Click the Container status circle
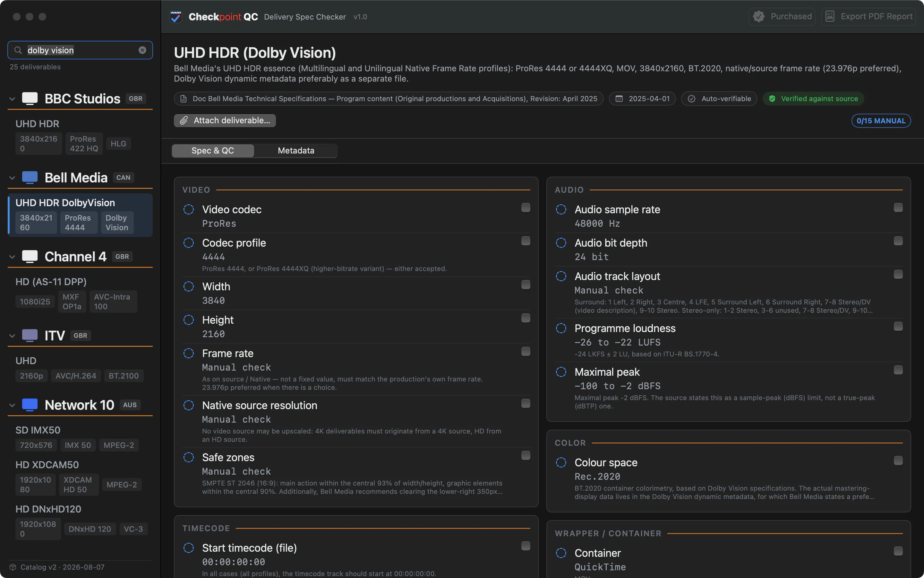 point(561,553)
